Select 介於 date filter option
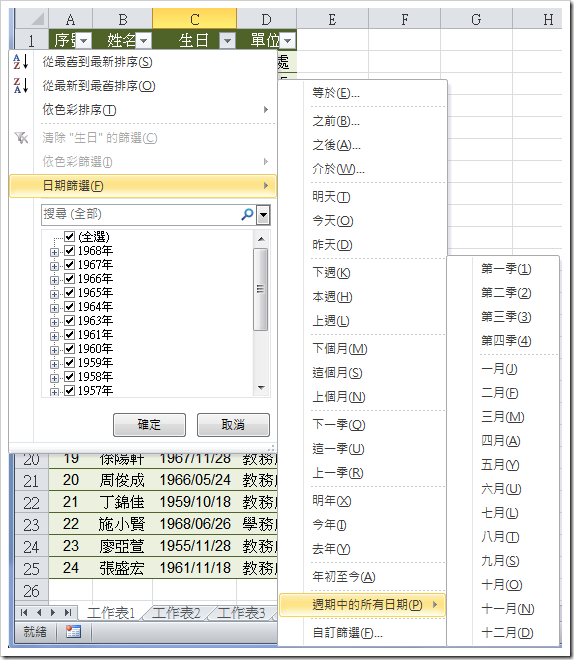 pos(362,169)
